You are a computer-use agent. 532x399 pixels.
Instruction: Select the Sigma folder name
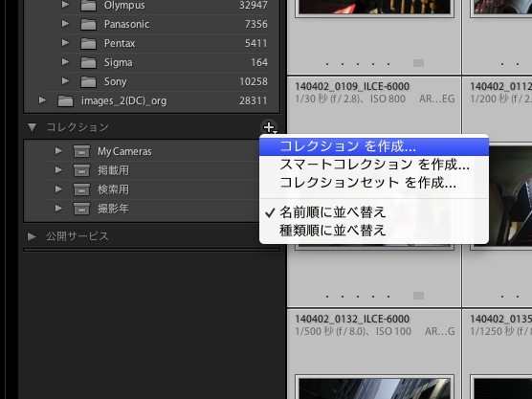point(118,63)
